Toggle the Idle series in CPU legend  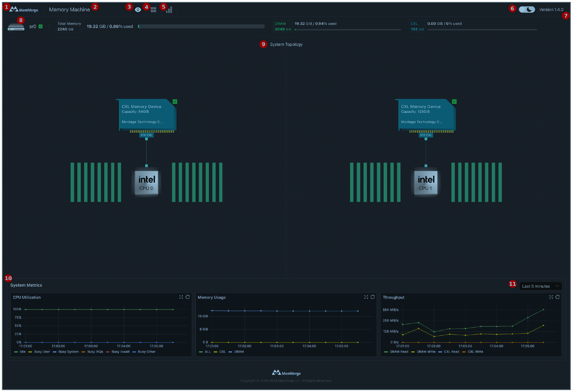click(20, 352)
